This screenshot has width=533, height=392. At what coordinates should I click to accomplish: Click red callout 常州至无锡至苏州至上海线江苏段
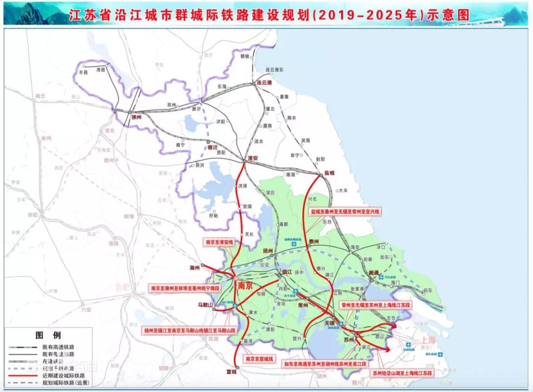point(376,305)
